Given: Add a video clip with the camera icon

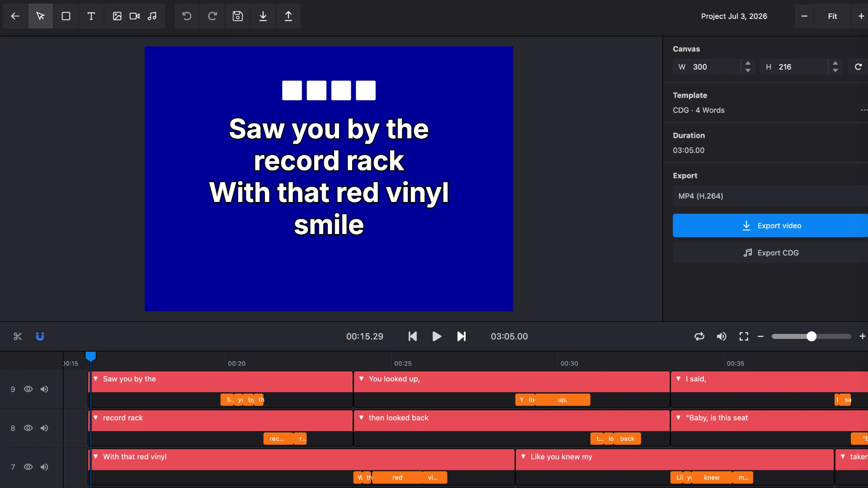Looking at the screenshot, I should 135,16.
